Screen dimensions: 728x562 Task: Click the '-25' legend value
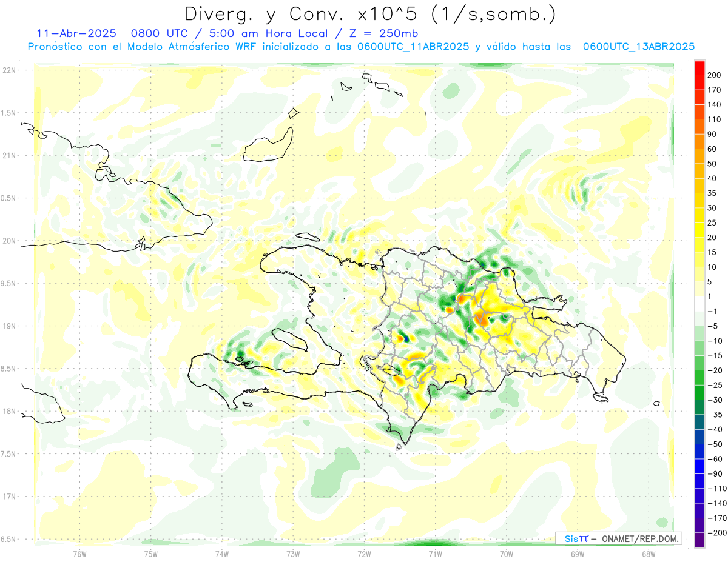[x=716, y=386]
